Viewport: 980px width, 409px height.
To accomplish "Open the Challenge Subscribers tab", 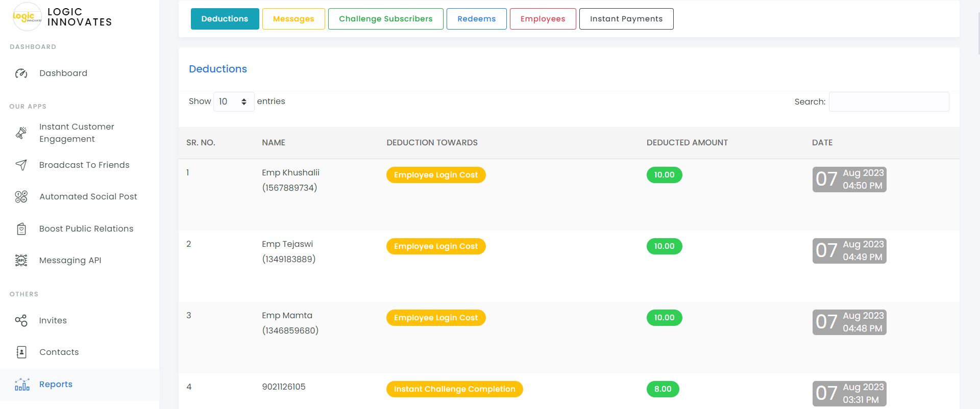I will click(x=386, y=19).
